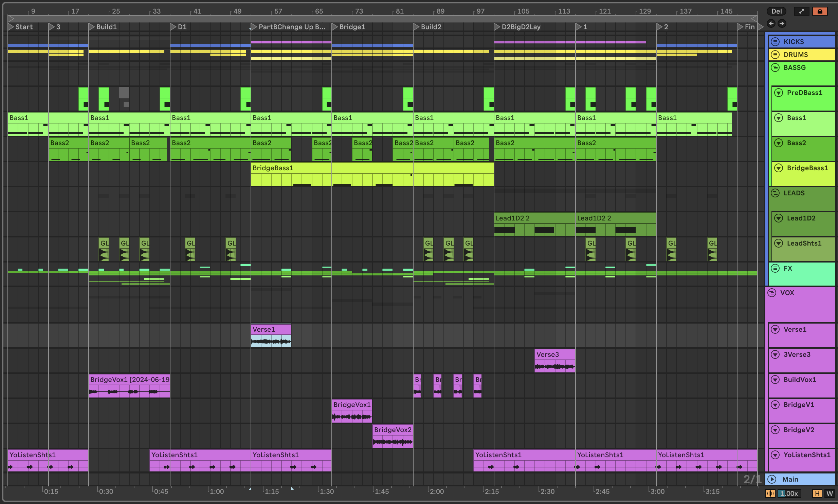Click the FX group fold icon

(x=775, y=268)
